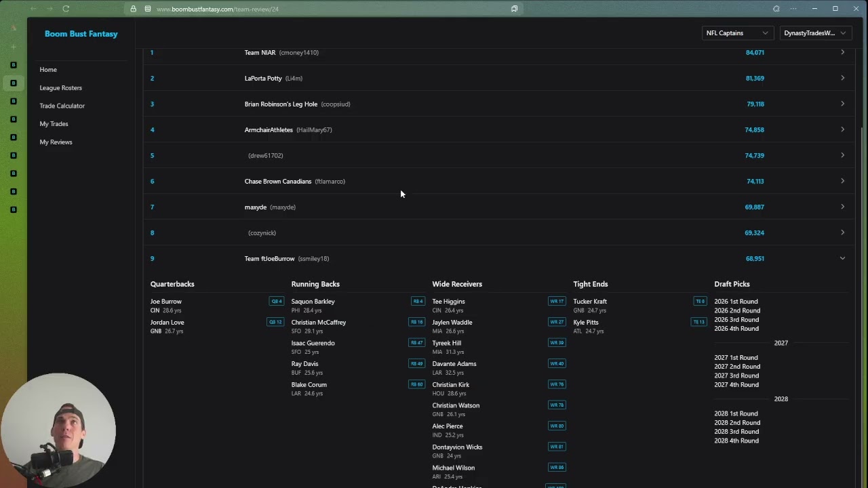Click the Running Backs column heading
The height and width of the screenshot is (488, 868).
[x=315, y=284]
